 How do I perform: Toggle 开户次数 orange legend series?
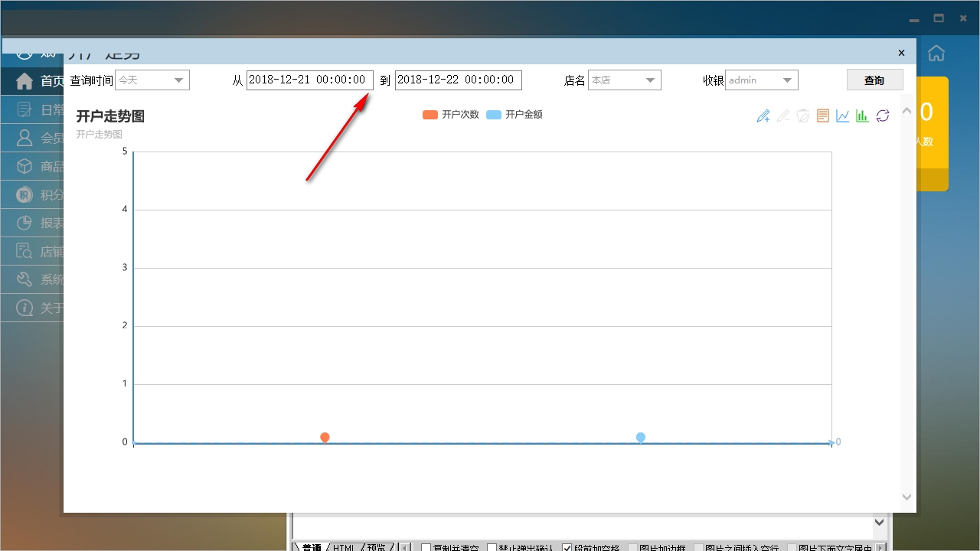coord(451,115)
